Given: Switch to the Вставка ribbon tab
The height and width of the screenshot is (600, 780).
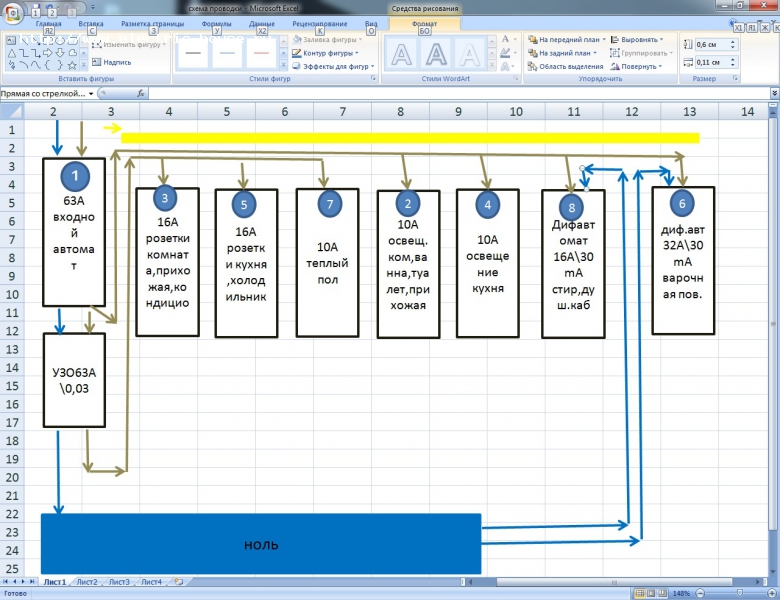Looking at the screenshot, I should pyautogui.click(x=90, y=23).
